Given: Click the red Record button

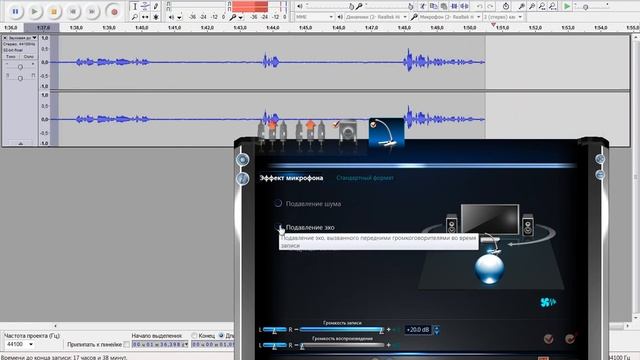Looking at the screenshot, I should 114,11.
